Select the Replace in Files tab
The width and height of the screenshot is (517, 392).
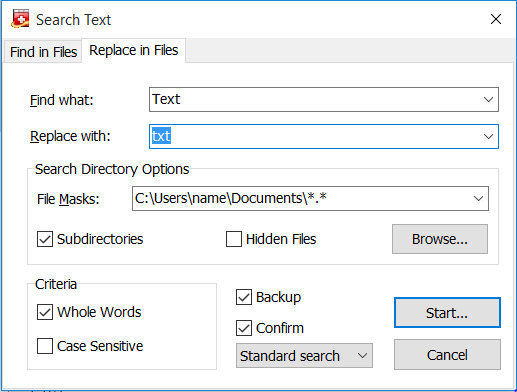pos(133,50)
